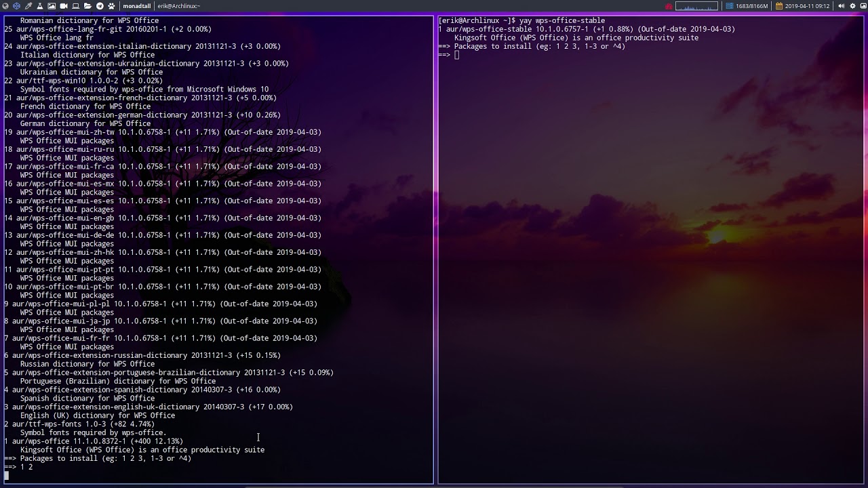Click the memory usage icon
The height and width of the screenshot is (488, 868).
(730, 6)
